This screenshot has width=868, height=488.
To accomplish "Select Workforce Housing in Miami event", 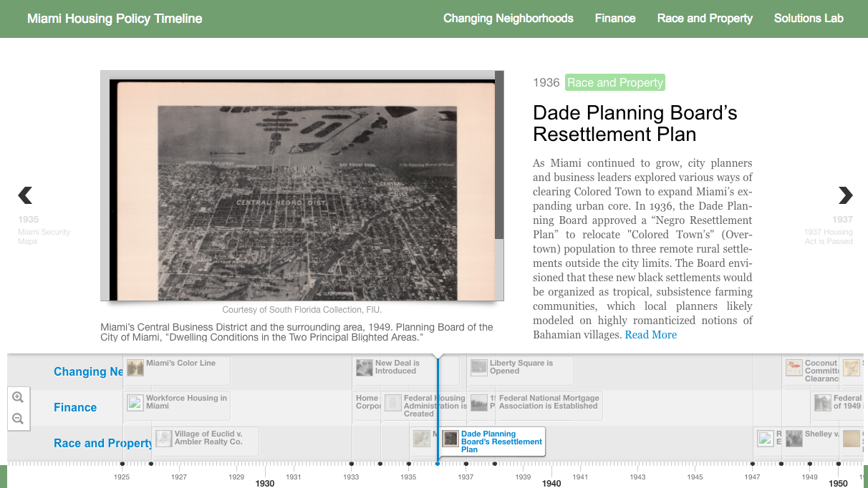I will point(178,406).
